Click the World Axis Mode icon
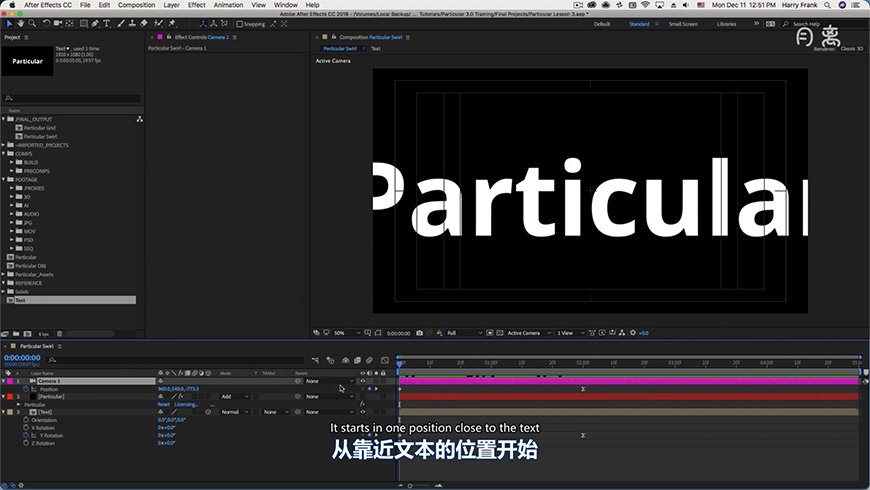The image size is (870, 490). pos(213,24)
